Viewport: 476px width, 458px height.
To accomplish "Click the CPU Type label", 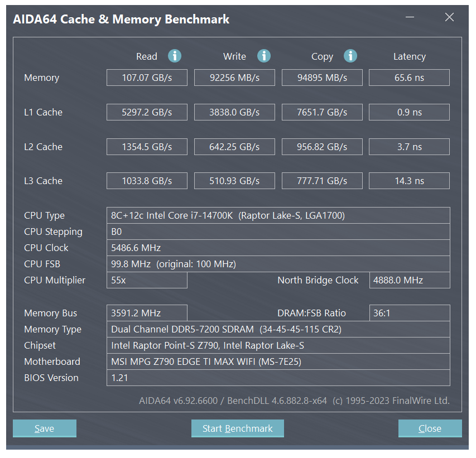I will point(44,216).
